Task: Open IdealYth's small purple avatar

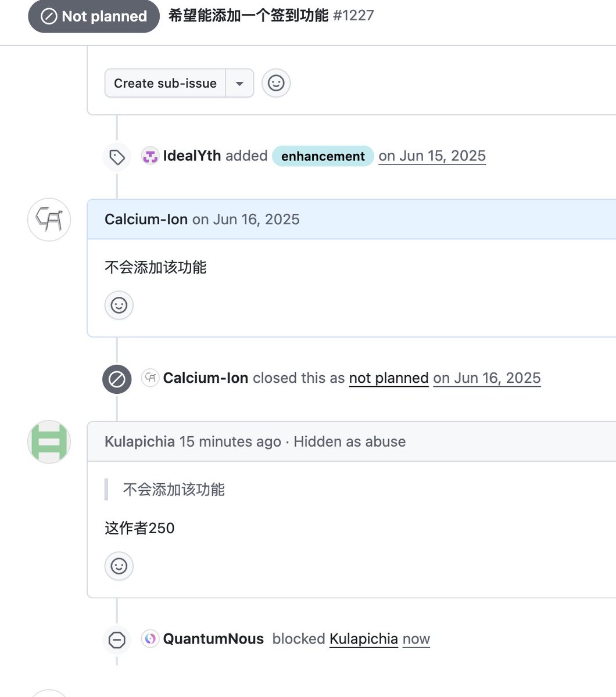Action: coord(150,156)
